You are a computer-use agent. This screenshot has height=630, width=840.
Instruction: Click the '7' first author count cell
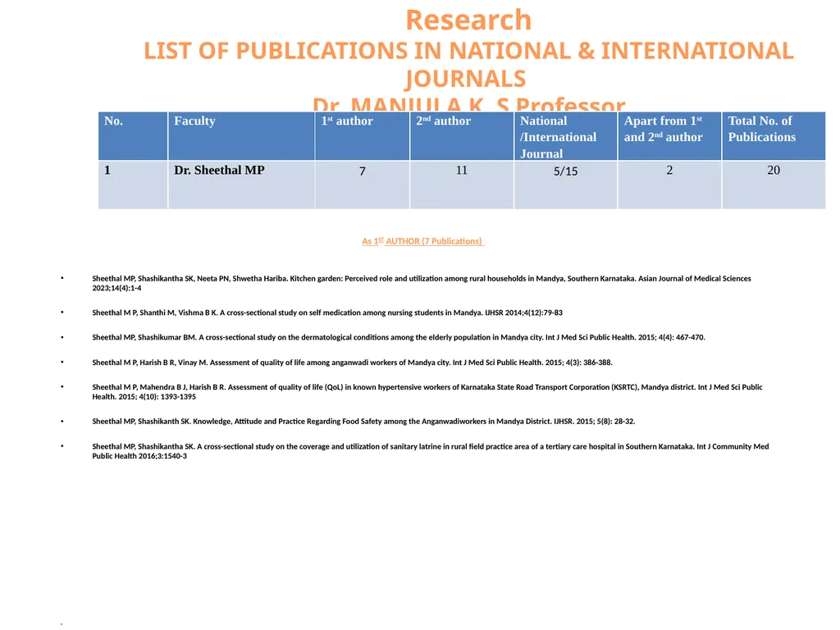point(362,185)
